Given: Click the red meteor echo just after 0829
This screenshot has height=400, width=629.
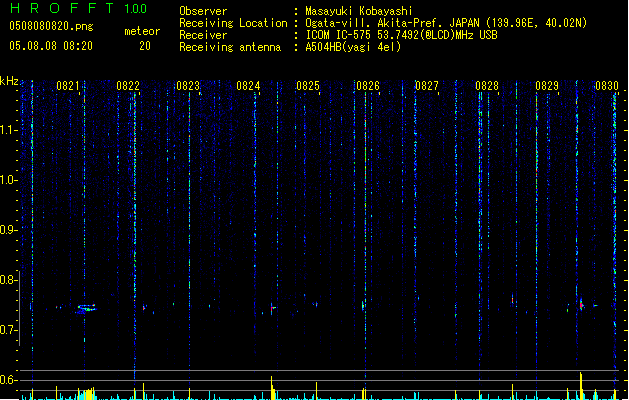Looking at the screenshot, I should 581,305.
